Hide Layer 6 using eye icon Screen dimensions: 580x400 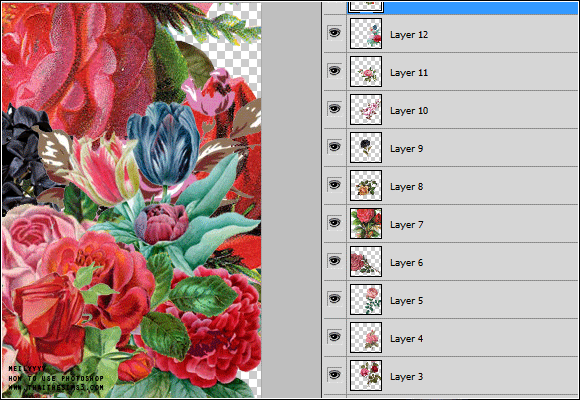(x=334, y=261)
